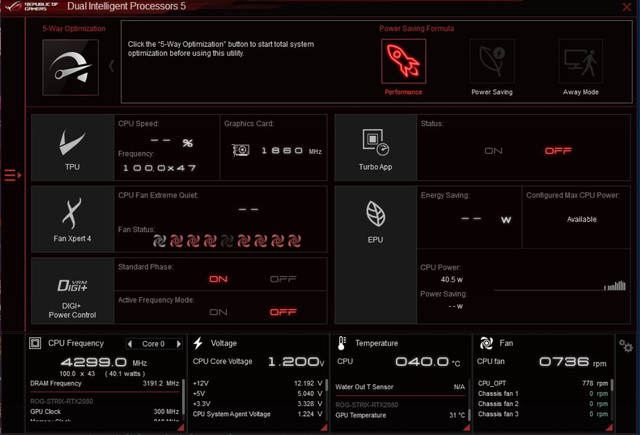
Task: Click the 1.200 V CPU core voltage
Action: (296, 362)
